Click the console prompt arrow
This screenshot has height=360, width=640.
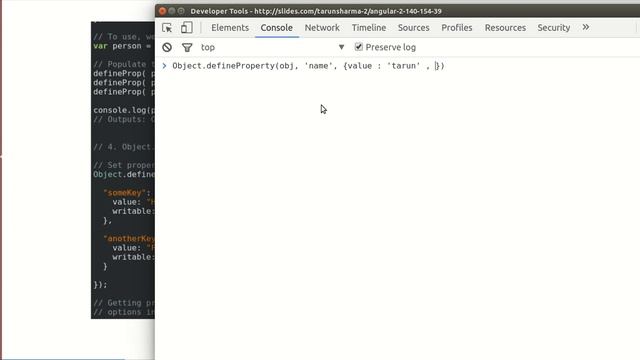tap(164, 66)
